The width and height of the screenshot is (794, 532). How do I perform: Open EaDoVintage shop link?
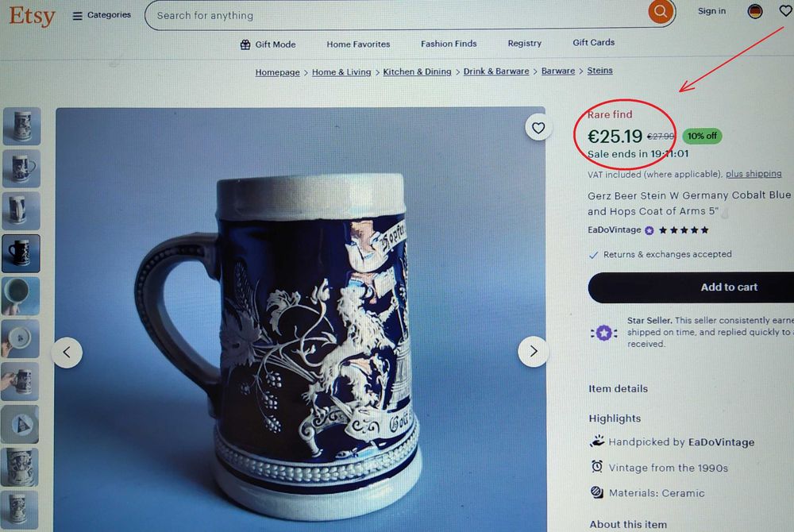point(614,230)
